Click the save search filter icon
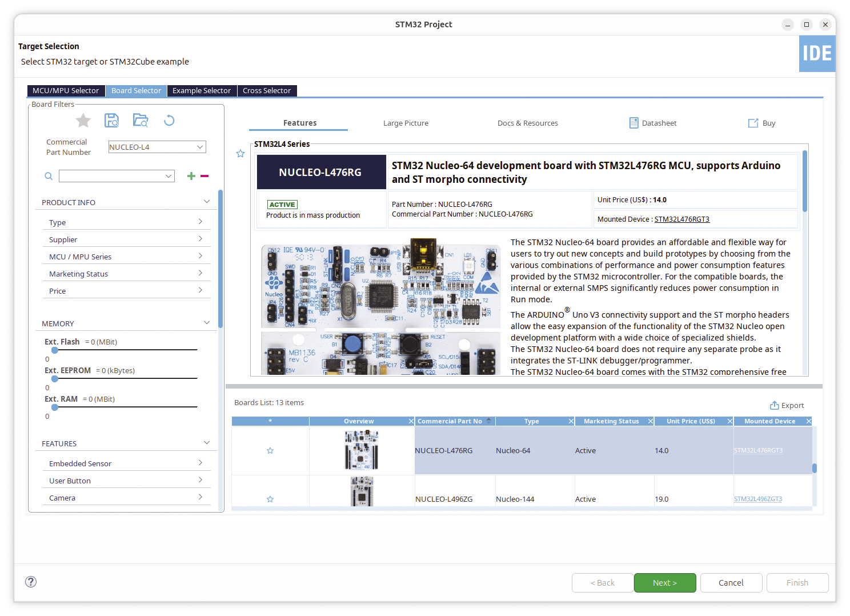Image resolution: width=850 pixels, height=616 pixels. click(x=112, y=121)
